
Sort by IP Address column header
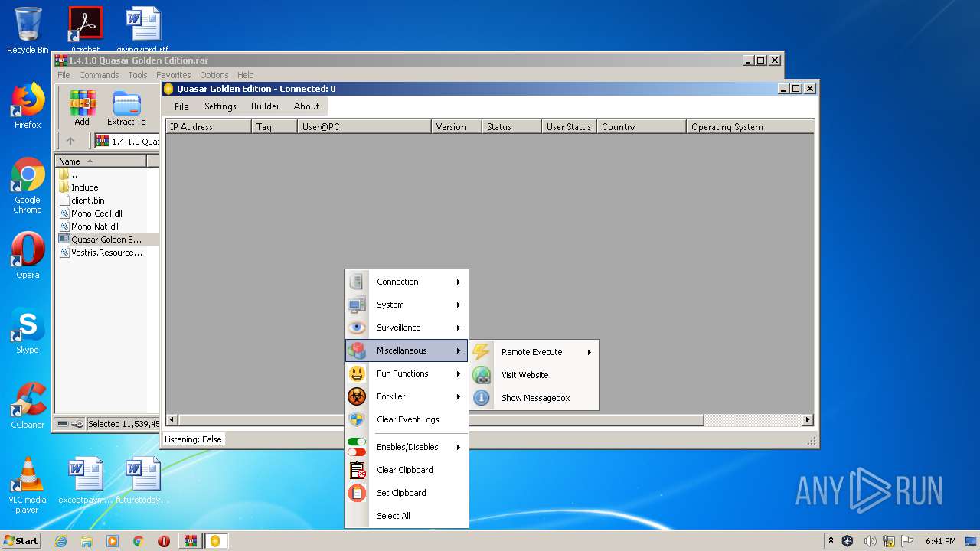(x=208, y=127)
